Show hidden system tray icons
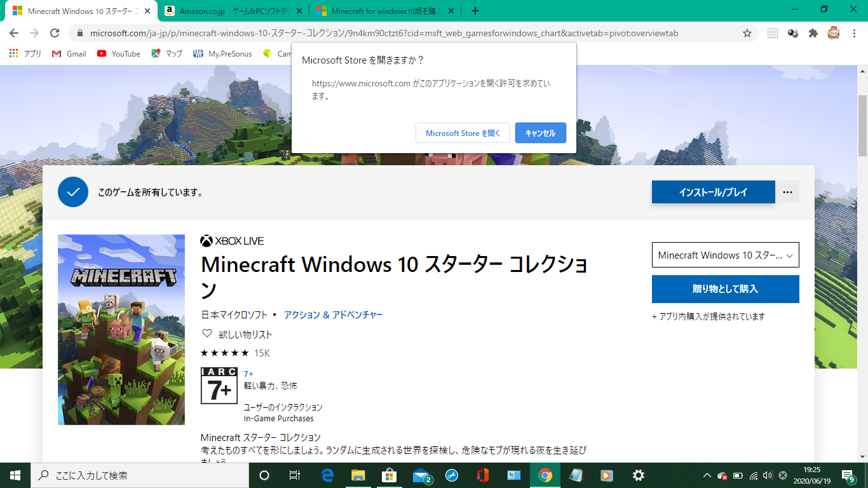Viewport: 868px width, 488px height. [x=707, y=475]
